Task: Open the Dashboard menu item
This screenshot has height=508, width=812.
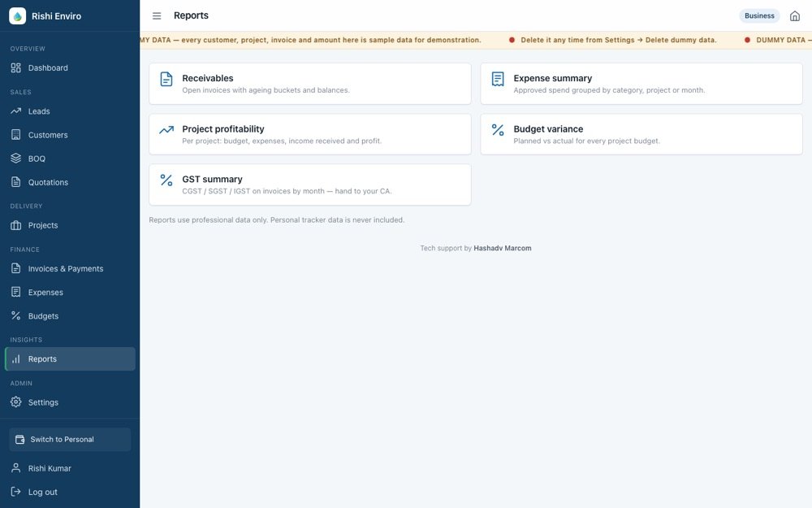Action: (70, 68)
